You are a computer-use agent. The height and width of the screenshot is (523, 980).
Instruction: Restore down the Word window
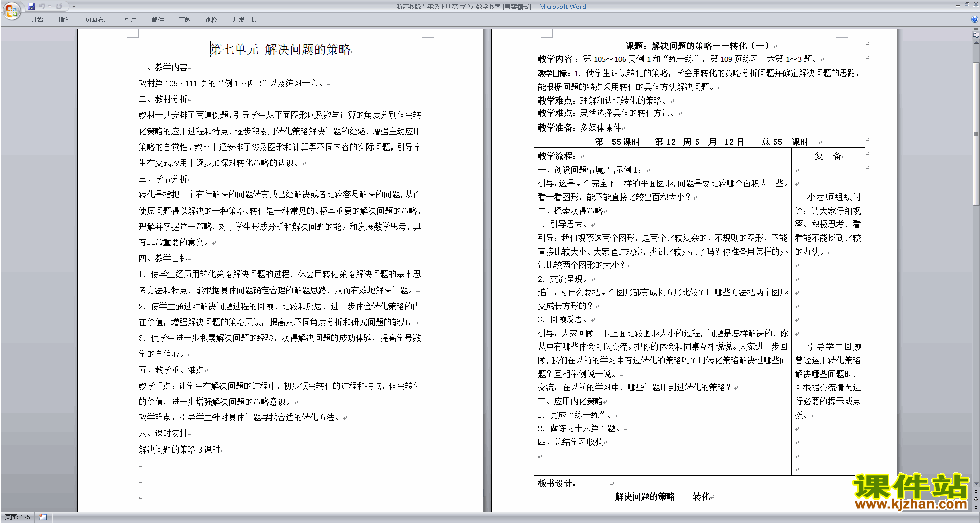(967, 4)
